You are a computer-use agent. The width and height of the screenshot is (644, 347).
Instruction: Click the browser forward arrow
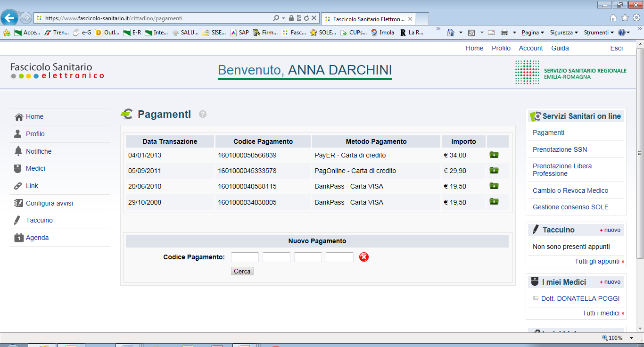coord(26,18)
